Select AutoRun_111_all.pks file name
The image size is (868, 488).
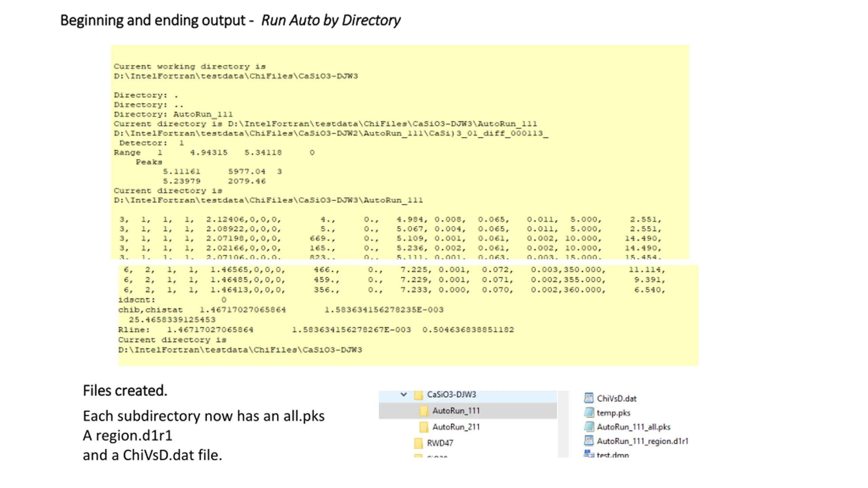tap(634, 427)
